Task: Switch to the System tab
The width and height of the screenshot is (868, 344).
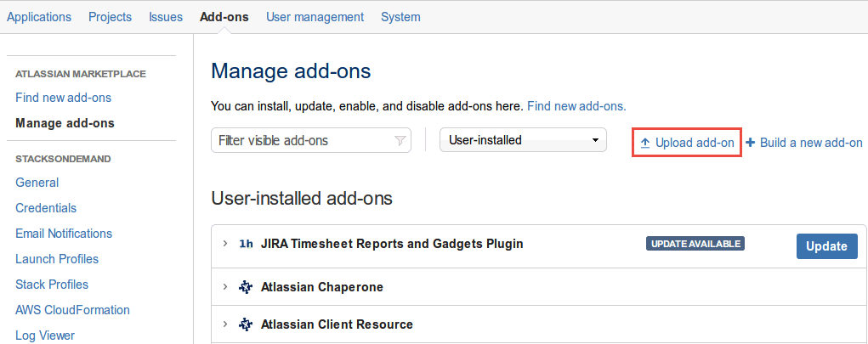Action: [x=400, y=17]
